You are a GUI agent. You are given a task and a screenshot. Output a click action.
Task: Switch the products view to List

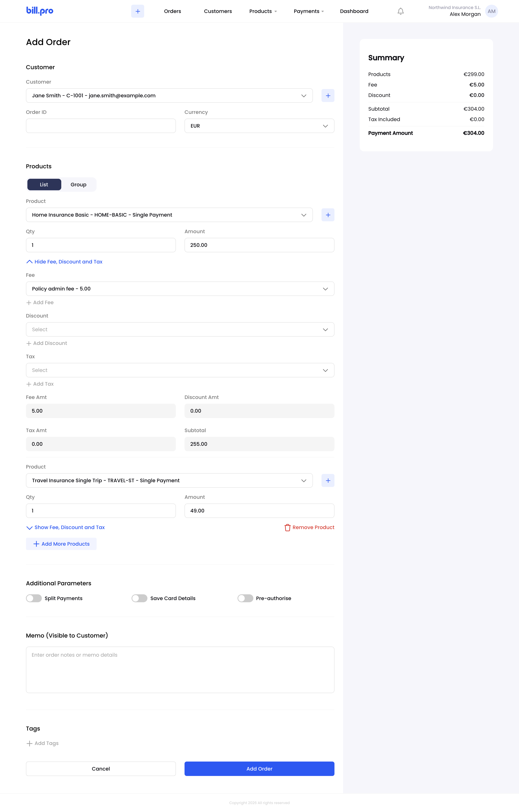pos(44,185)
